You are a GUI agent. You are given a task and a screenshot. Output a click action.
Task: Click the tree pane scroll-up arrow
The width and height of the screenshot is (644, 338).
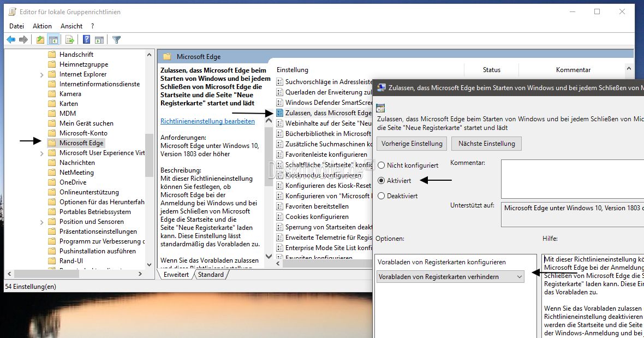click(149, 55)
